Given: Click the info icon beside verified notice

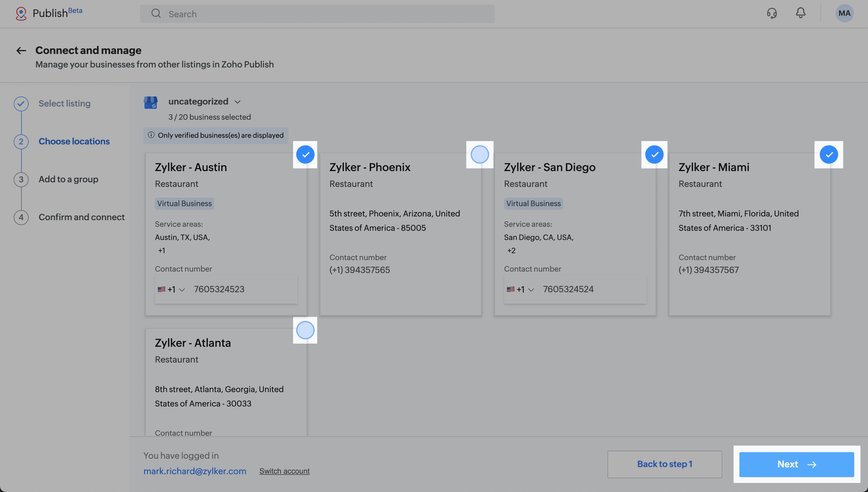Looking at the screenshot, I should (x=151, y=135).
